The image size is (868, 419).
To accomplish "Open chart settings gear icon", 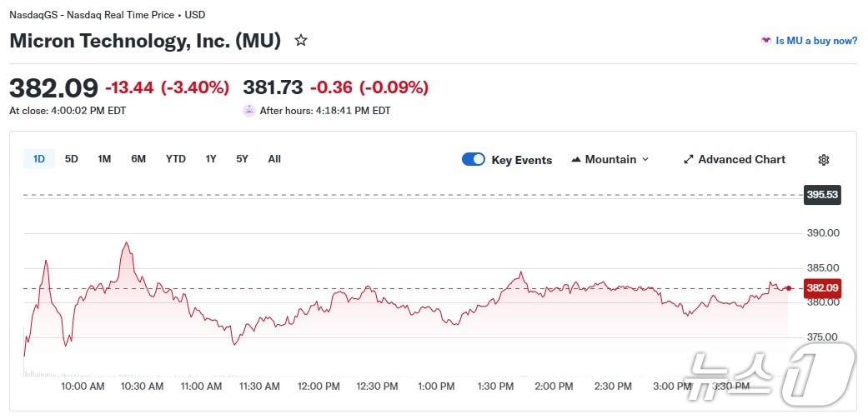I will tap(824, 160).
